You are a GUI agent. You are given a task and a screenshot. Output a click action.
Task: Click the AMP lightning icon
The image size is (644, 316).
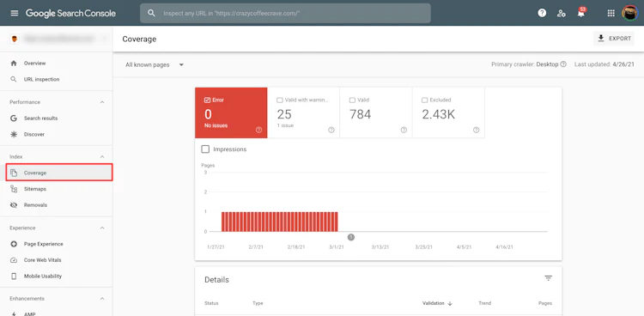(14, 313)
